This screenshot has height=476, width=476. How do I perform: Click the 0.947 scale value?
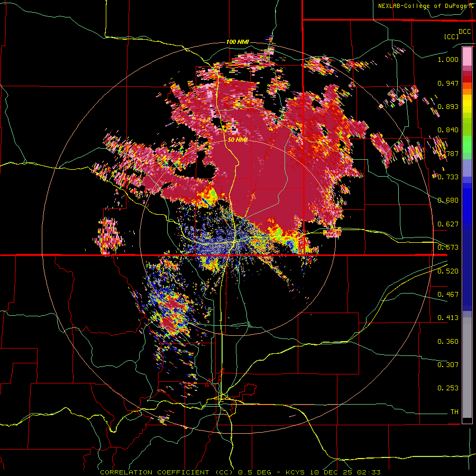[x=448, y=83]
